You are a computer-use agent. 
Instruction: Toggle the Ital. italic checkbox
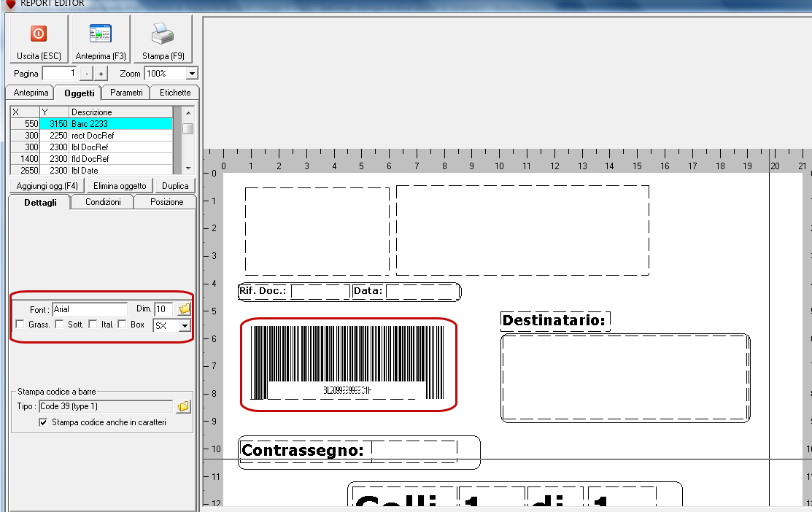click(93, 324)
